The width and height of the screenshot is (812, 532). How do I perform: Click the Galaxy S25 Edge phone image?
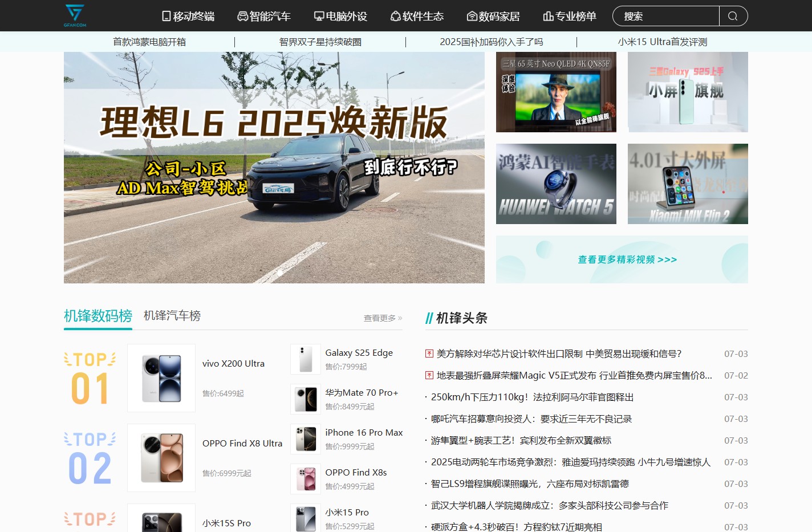coord(306,359)
